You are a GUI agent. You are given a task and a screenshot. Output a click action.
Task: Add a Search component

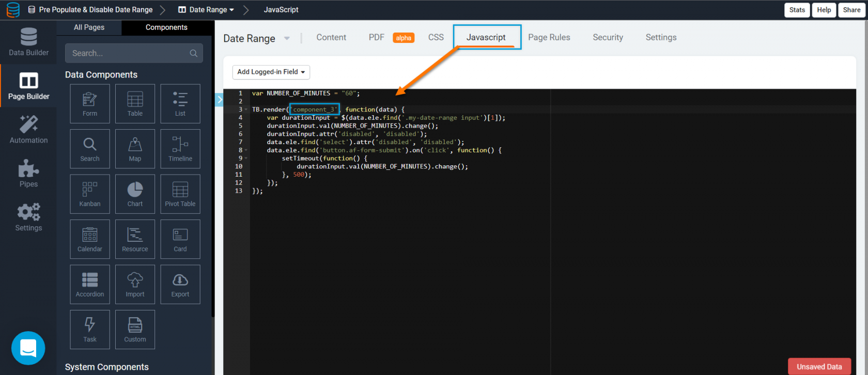pyautogui.click(x=90, y=149)
